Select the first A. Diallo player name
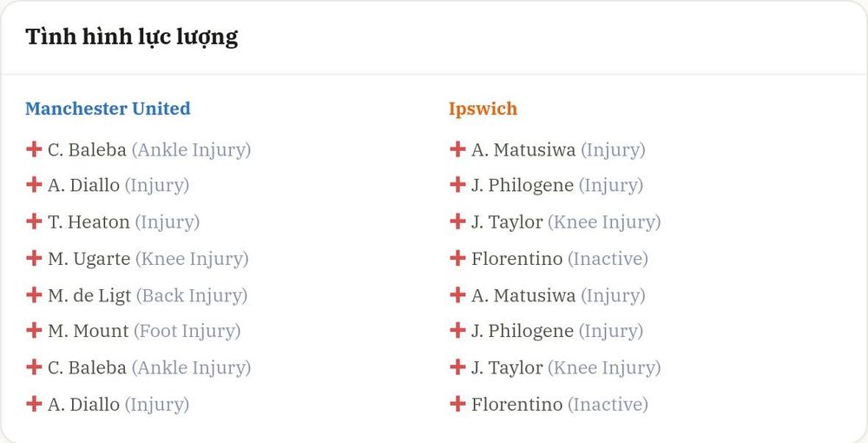 [x=83, y=186]
